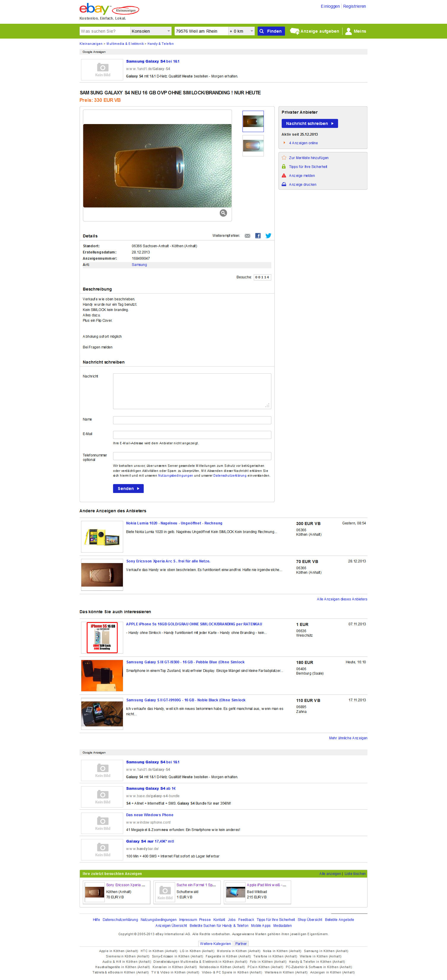Open the APPLE iPhone 5s 16GB listing

(194, 624)
